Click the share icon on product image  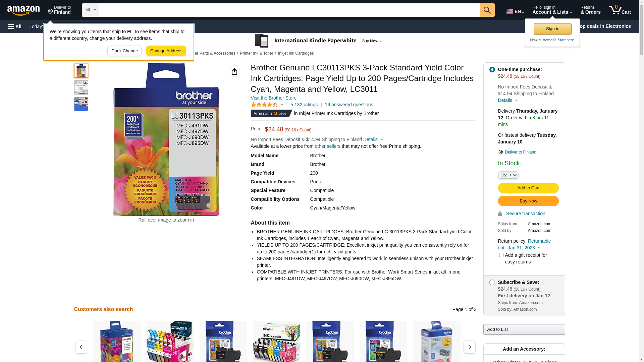(234, 71)
